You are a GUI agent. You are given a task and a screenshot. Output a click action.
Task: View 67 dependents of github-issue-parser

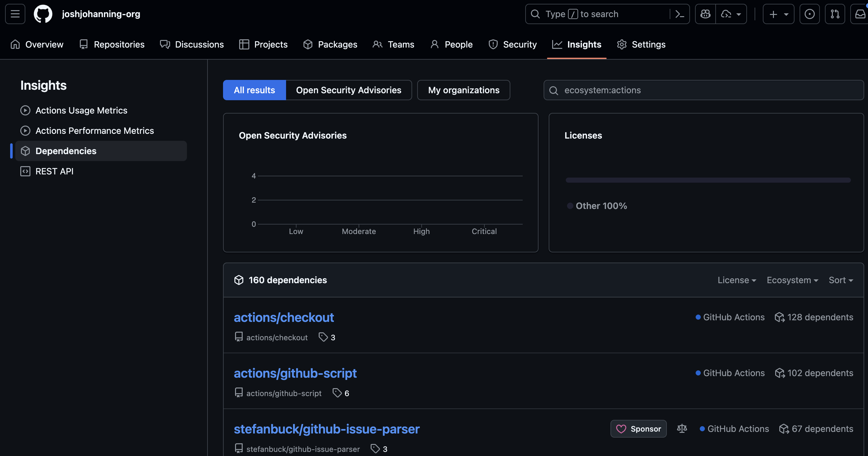point(816,429)
